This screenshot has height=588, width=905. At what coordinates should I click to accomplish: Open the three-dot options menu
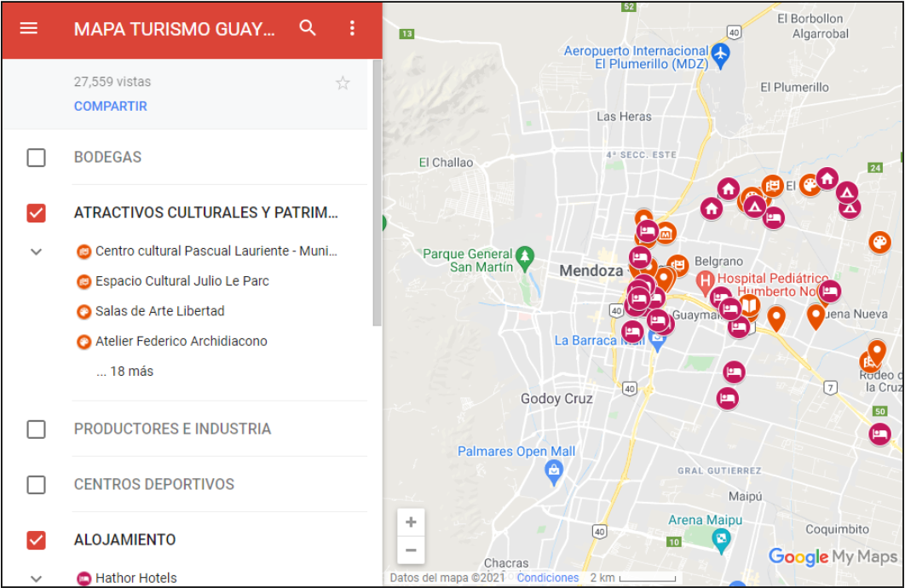(x=352, y=28)
